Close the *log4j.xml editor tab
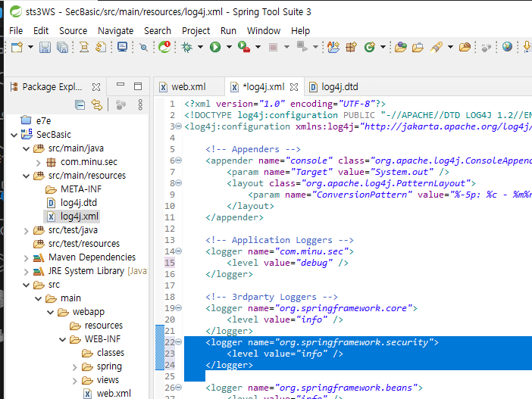The height and width of the screenshot is (399, 532). pyautogui.click(x=294, y=87)
